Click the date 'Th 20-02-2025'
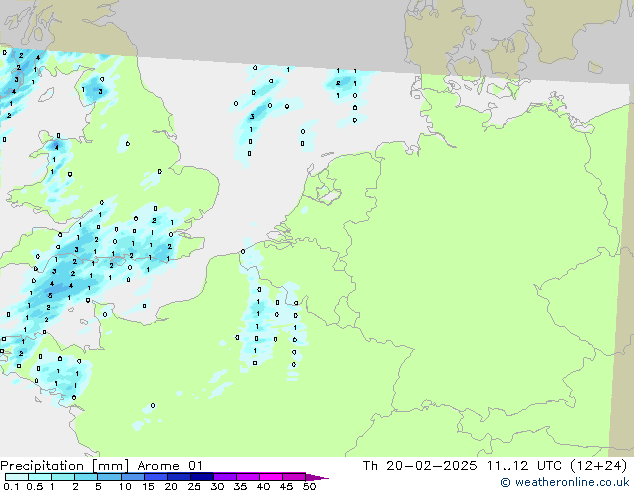Screen dimensions: 634x490 420,466
